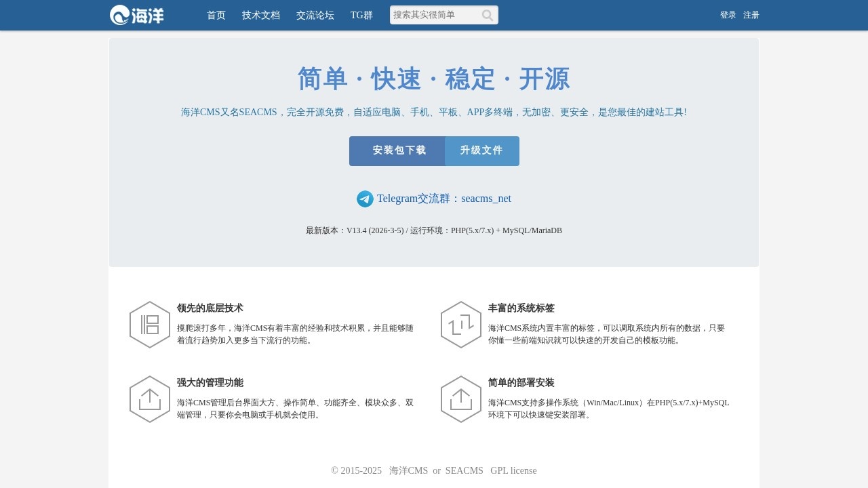Open the 技术文档 navigation item
The image size is (868, 488).
pos(260,15)
